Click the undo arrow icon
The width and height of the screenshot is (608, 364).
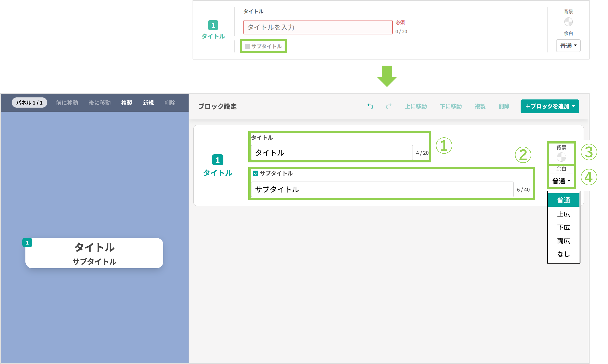tap(370, 106)
